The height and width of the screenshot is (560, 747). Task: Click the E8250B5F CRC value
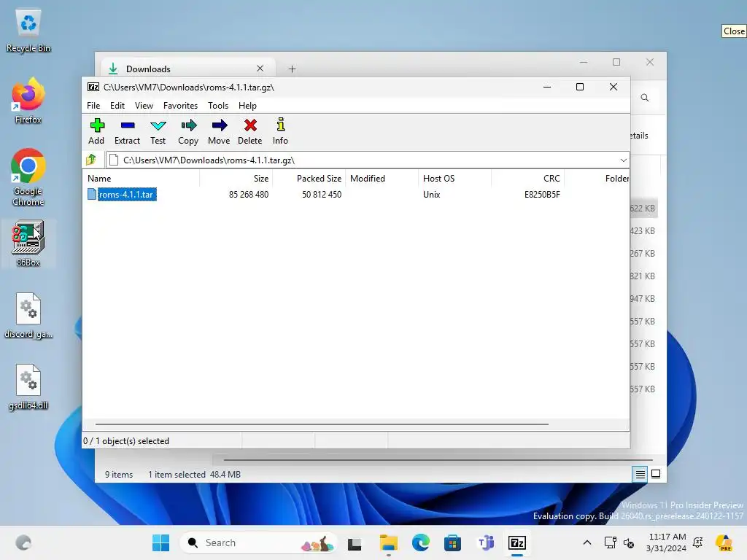click(542, 194)
